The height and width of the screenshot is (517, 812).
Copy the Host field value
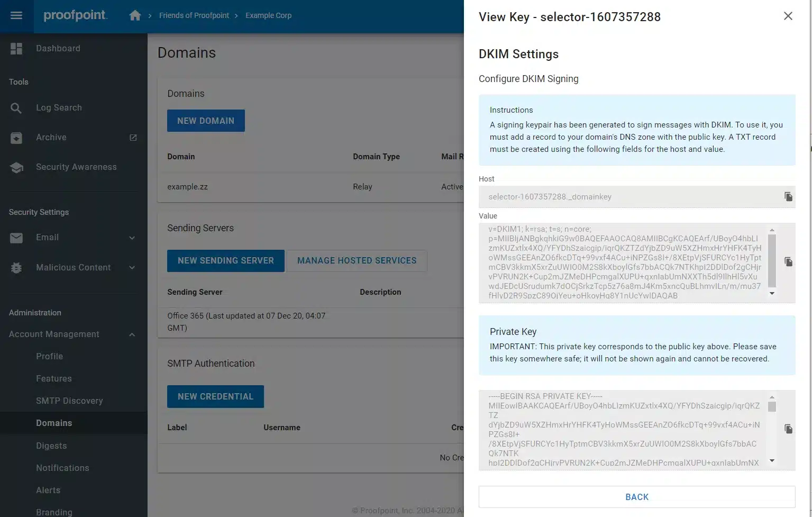pos(788,197)
